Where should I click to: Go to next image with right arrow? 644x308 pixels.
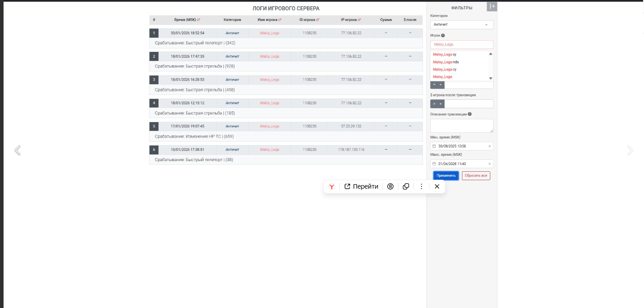(x=630, y=150)
